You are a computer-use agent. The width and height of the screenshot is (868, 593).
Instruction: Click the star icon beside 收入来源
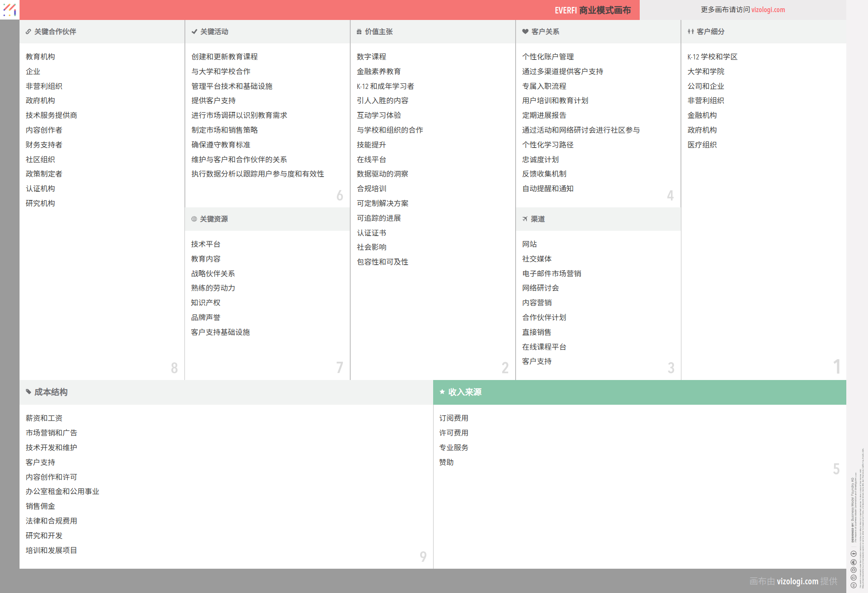point(442,392)
